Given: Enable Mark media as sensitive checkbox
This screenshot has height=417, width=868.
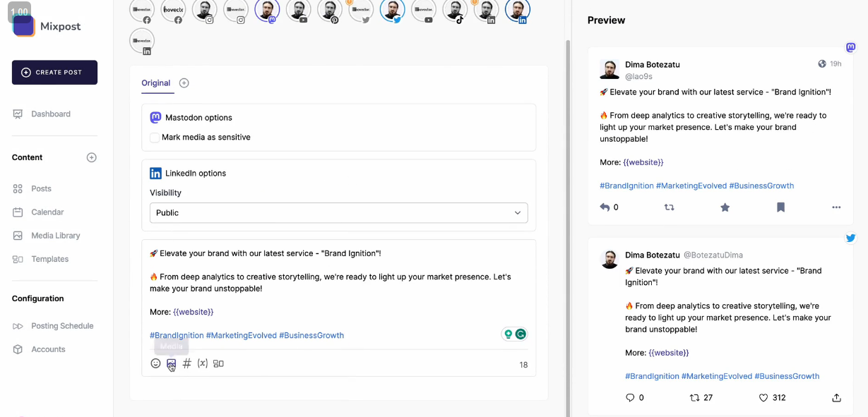Looking at the screenshot, I should tap(155, 138).
